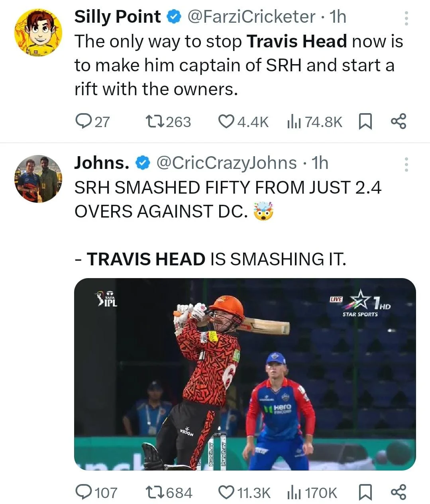
Task: Open the @CricCrazyJohns handle link
Action: point(226,163)
